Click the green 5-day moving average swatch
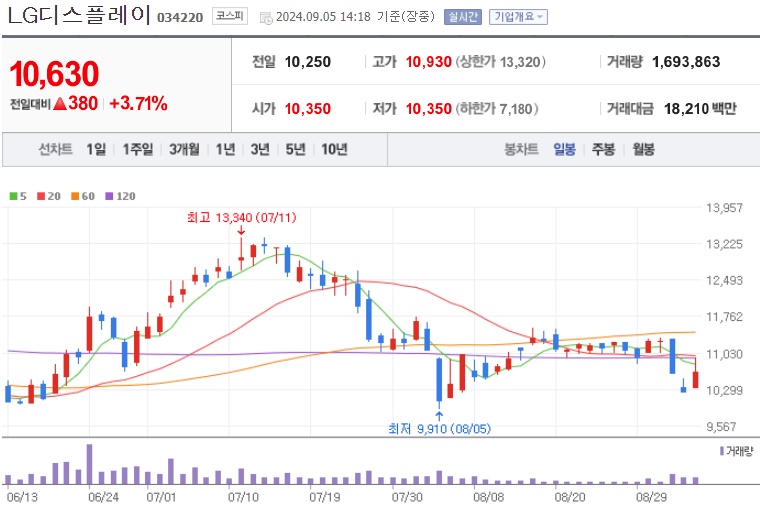Image resolution: width=760 pixels, height=510 pixels. (14, 196)
